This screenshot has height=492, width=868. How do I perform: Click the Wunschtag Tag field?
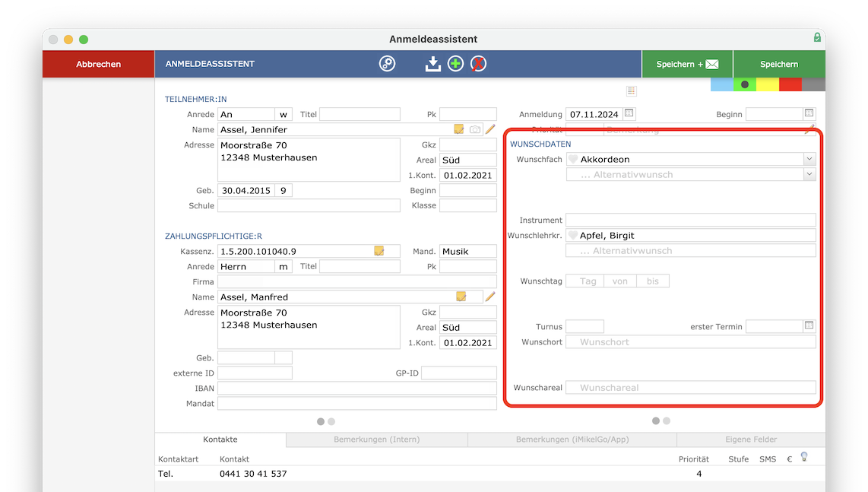click(x=585, y=281)
